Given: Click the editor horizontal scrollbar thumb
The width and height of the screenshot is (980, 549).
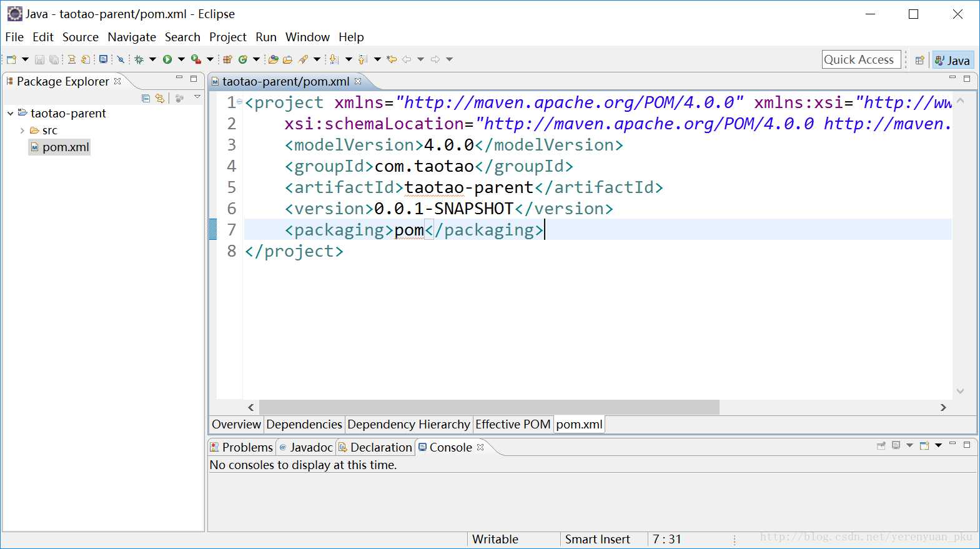Looking at the screenshot, I should 489,407.
